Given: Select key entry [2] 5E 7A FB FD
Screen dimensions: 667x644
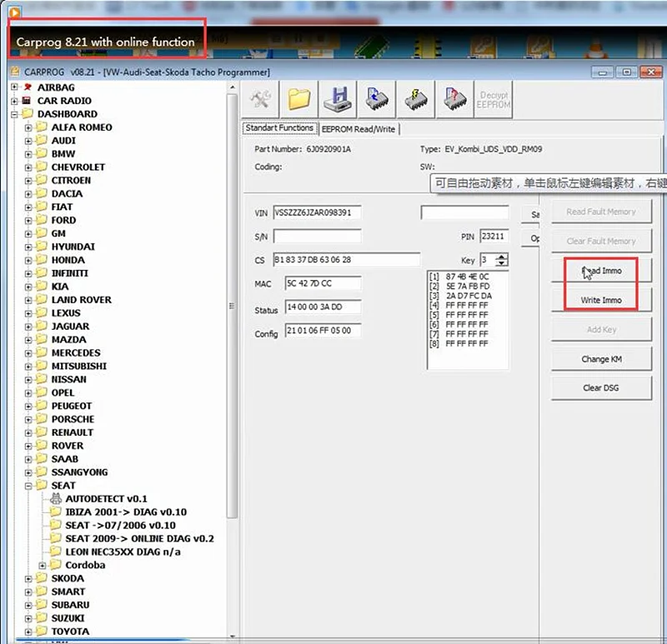Looking at the screenshot, I should click(459, 286).
